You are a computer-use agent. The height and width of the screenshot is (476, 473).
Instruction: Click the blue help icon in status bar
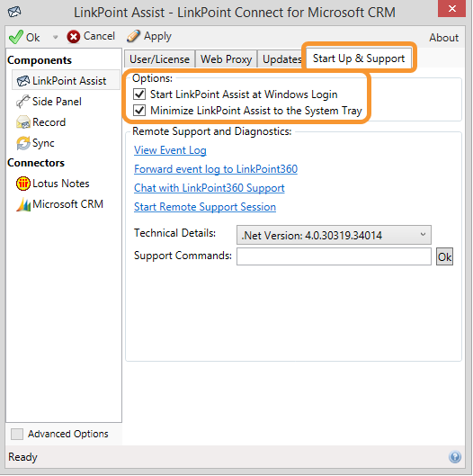[x=454, y=456]
